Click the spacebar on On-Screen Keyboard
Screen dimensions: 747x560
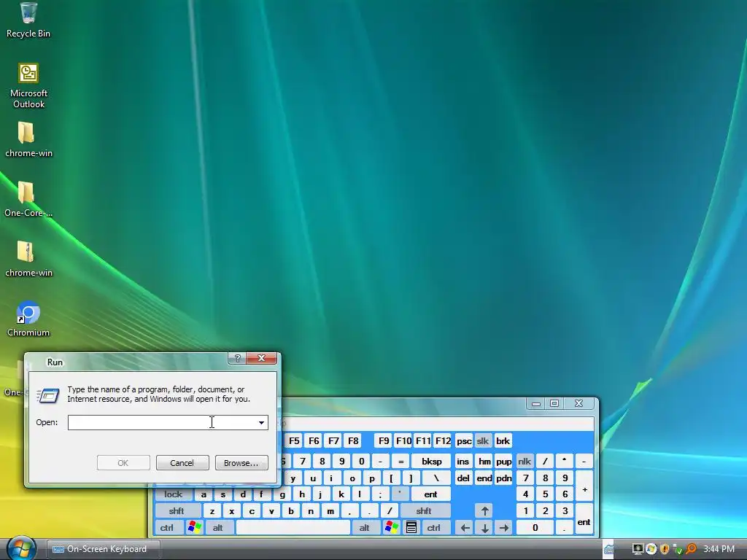point(293,528)
